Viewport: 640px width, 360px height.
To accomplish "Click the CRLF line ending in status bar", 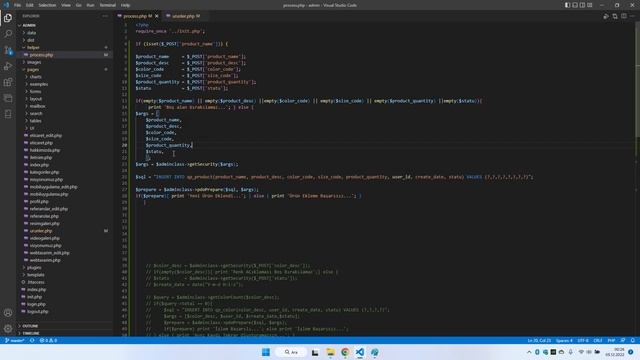I will (598, 340).
